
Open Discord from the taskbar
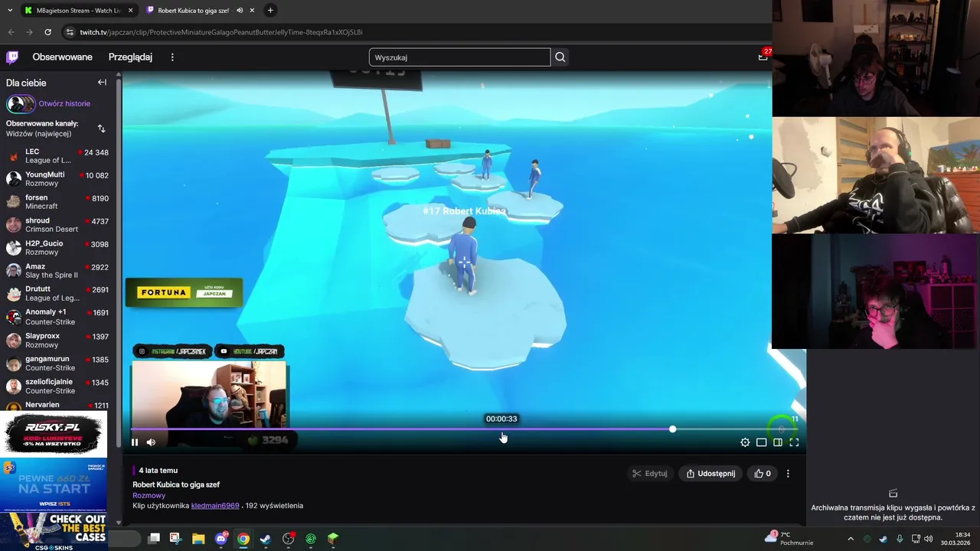[221, 539]
